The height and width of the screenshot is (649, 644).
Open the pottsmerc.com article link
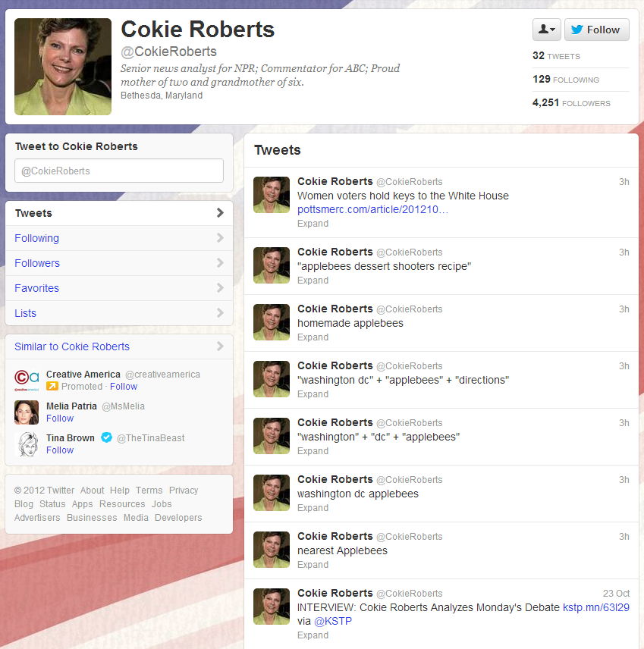[x=372, y=209]
